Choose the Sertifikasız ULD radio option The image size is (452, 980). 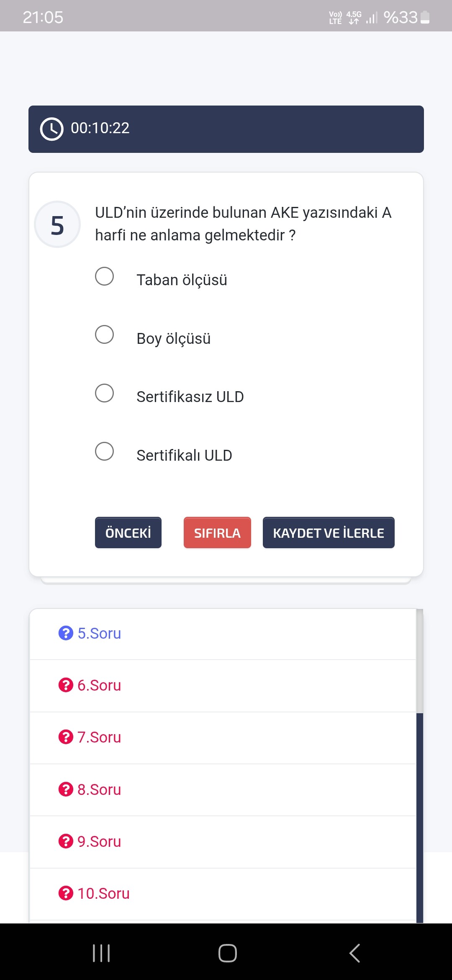pyautogui.click(x=104, y=393)
